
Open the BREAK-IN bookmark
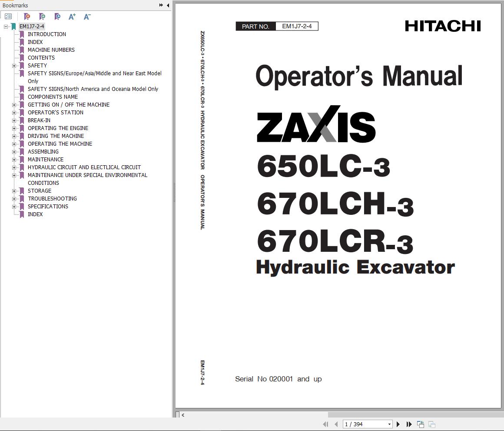click(39, 120)
